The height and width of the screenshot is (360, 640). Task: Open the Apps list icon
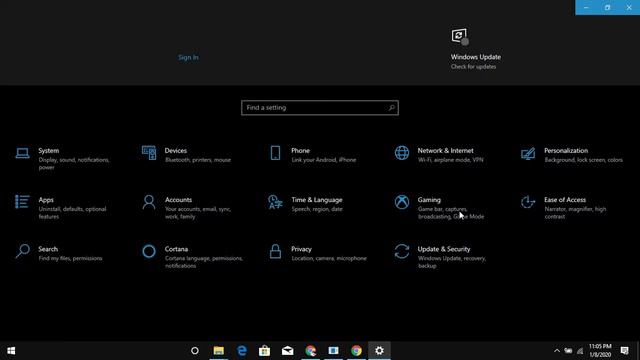coord(22,202)
